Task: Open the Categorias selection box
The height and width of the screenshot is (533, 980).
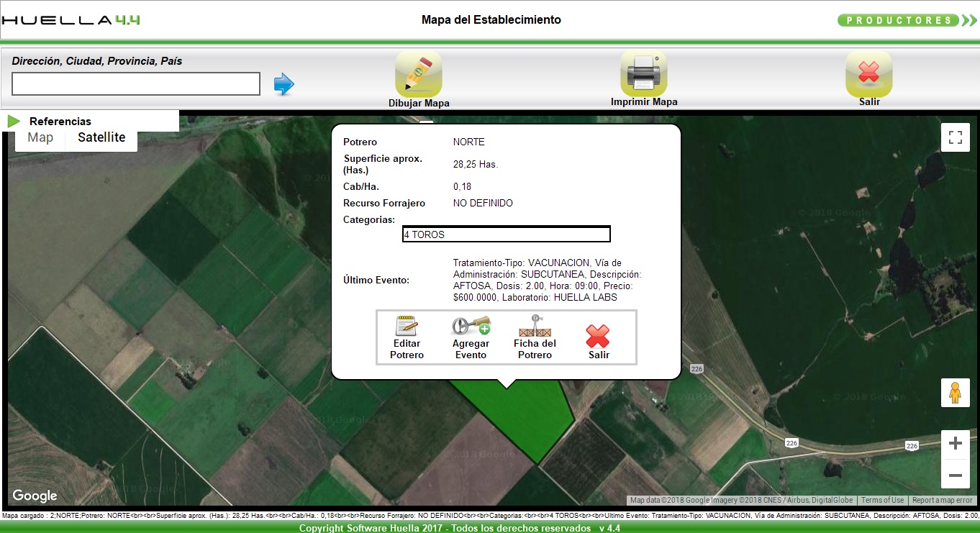Action: (506, 233)
